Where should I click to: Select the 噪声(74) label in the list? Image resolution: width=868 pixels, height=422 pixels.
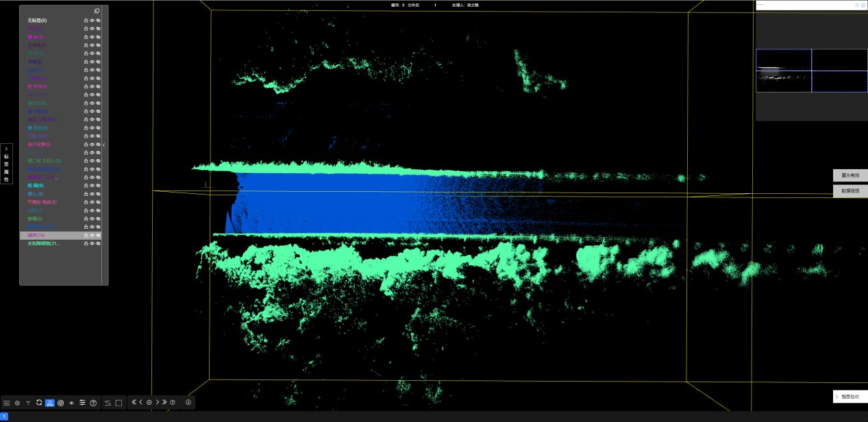(x=36, y=235)
